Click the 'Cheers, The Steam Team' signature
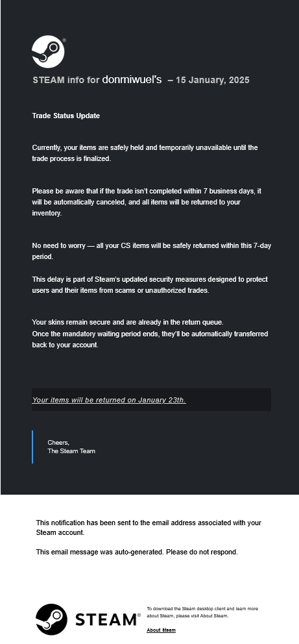299x644 pixels. pyautogui.click(x=71, y=447)
